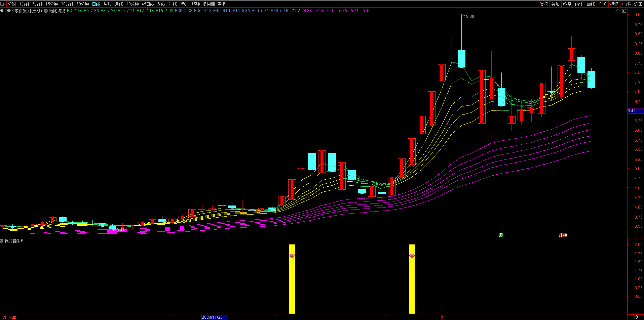The height and width of the screenshot is (320, 644).
Task: Add stock via +自选 button
Action: coord(626,4)
